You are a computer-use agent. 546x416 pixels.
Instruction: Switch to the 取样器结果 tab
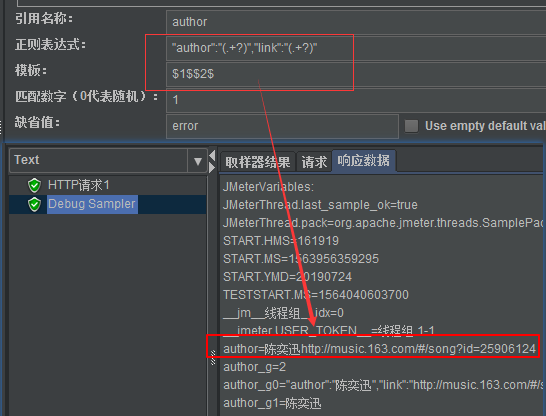click(x=257, y=162)
